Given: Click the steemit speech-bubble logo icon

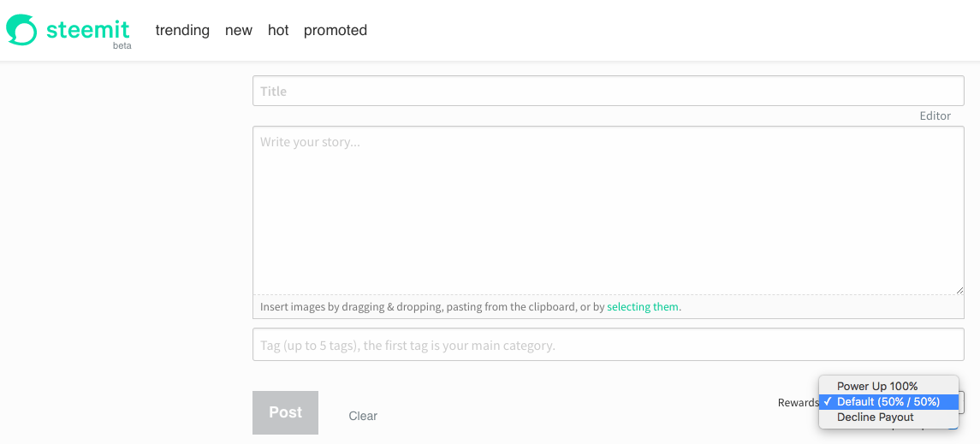Looking at the screenshot, I should (x=22, y=30).
